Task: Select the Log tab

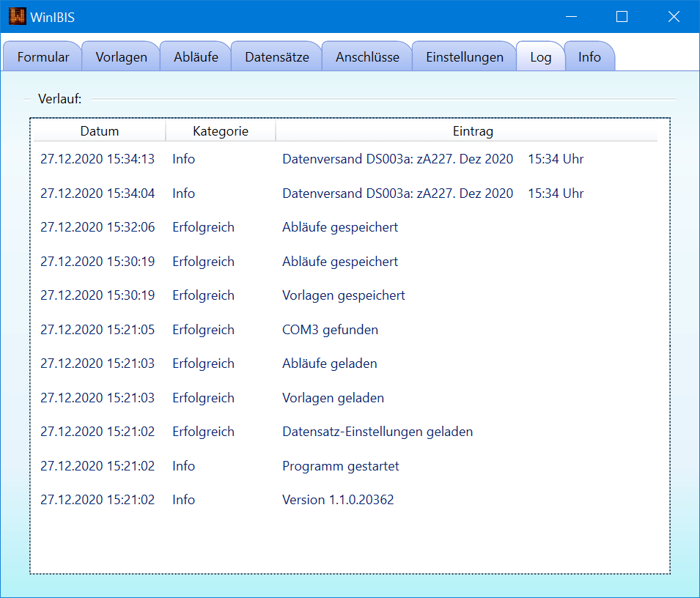Action: [541, 56]
